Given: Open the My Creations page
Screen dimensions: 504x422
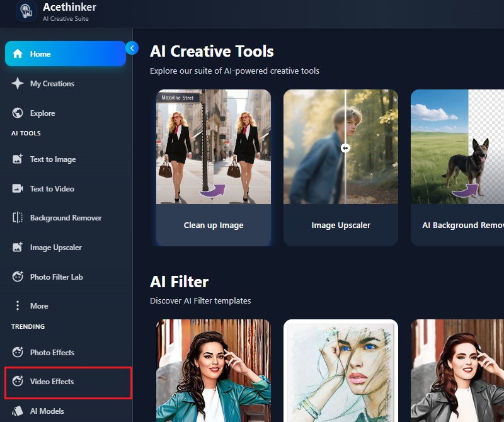Looking at the screenshot, I should [x=52, y=83].
